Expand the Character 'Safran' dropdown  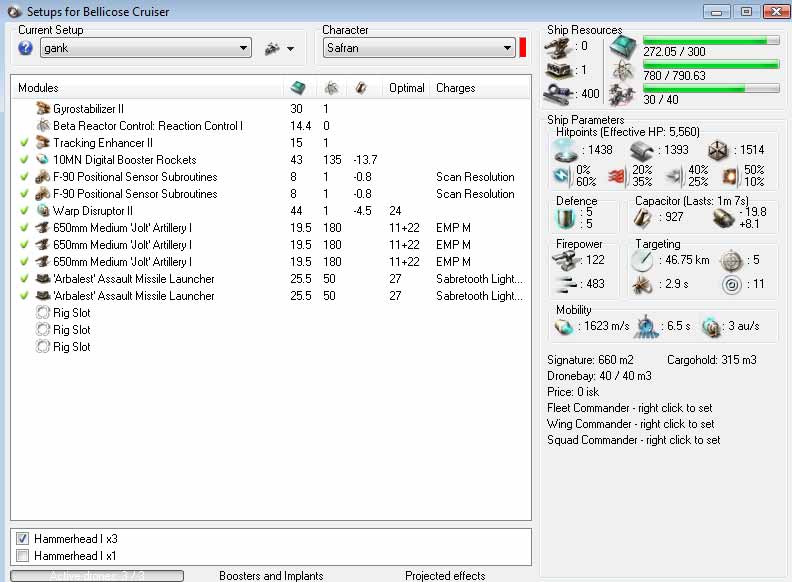pyautogui.click(x=507, y=48)
